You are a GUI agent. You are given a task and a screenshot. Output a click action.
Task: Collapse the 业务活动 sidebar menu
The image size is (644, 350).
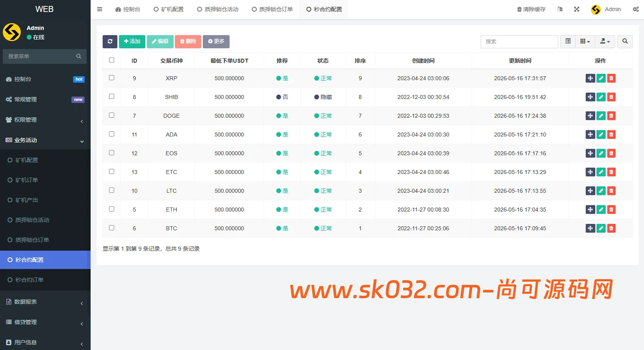point(45,140)
